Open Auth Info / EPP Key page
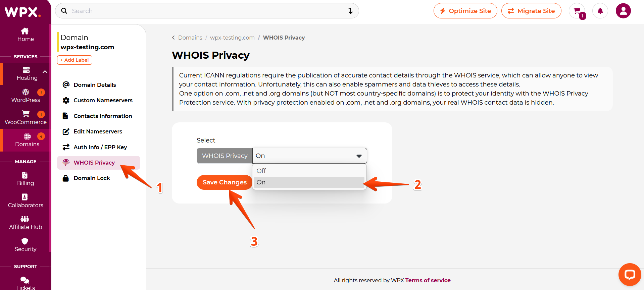 coord(100,147)
